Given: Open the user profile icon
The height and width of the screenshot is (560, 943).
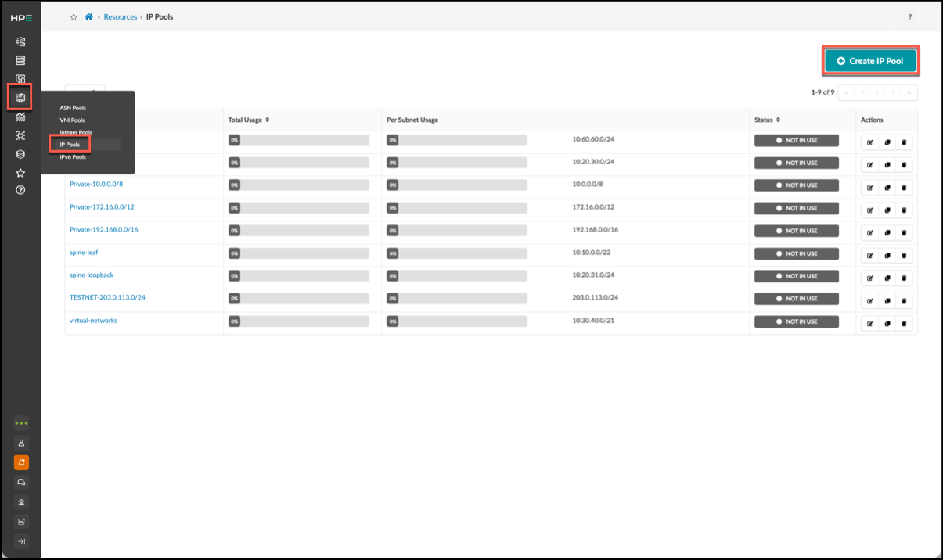Looking at the screenshot, I should [x=21, y=443].
